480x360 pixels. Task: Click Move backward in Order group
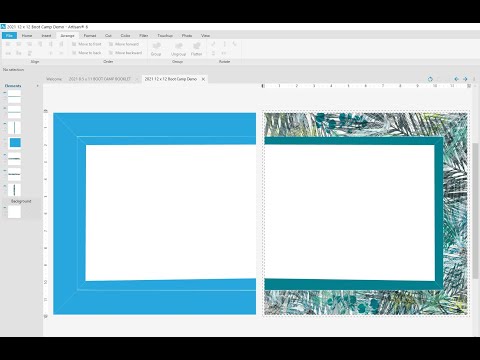click(125, 53)
